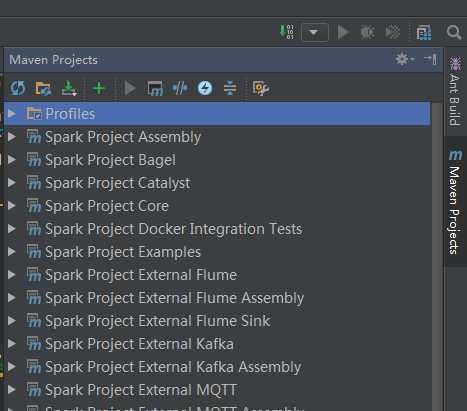This screenshot has height=411, width=467.
Task: Select Spark Project Core
Action: coord(217,206)
